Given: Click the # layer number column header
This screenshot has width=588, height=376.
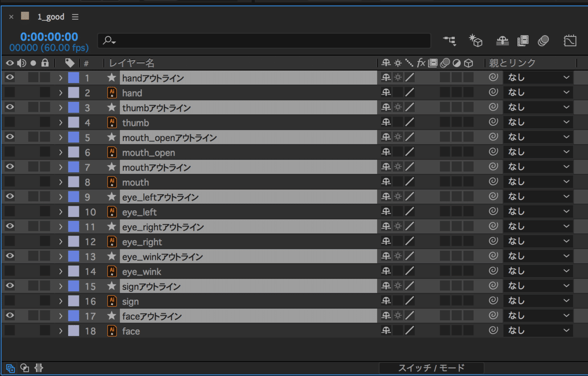Looking at the screenshot, I should tap(86, 63).
